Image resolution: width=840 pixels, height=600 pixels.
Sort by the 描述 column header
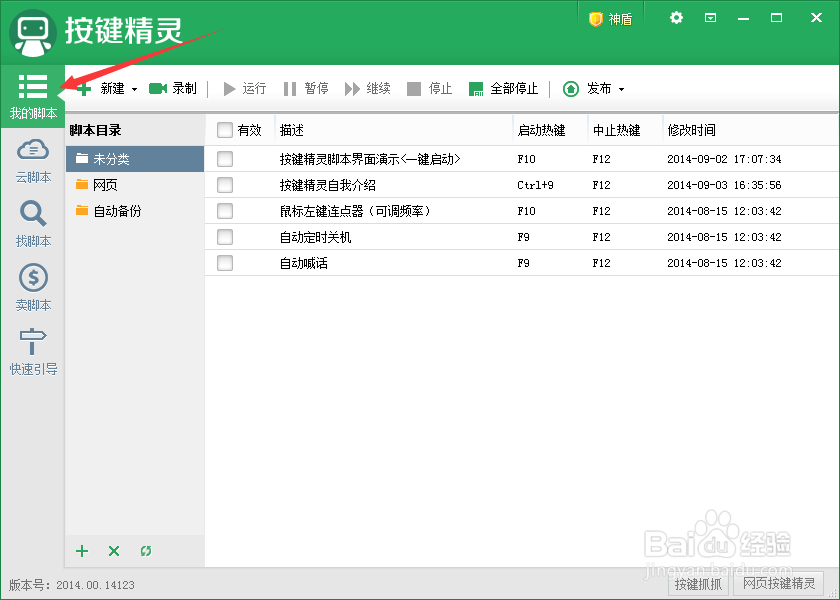tap(394, 130)
